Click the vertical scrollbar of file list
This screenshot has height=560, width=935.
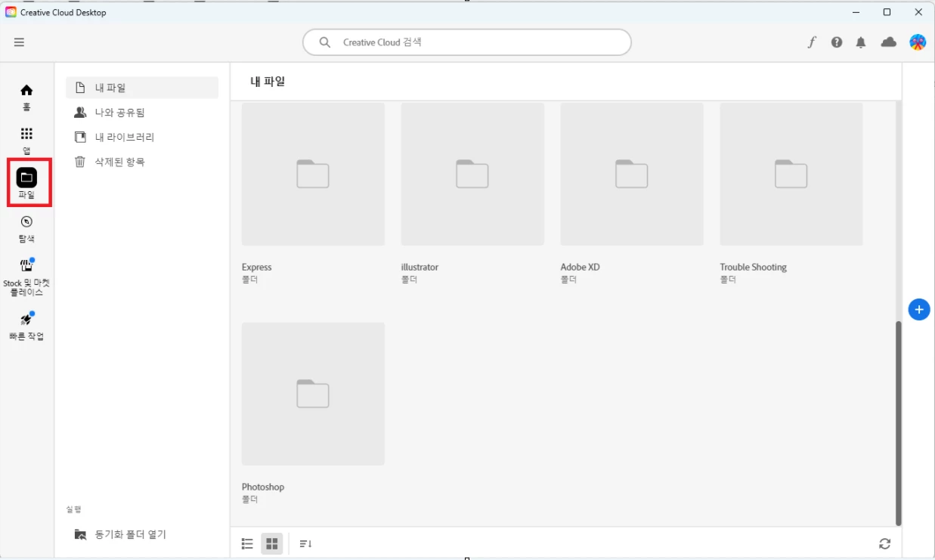[x=898, y=423]
